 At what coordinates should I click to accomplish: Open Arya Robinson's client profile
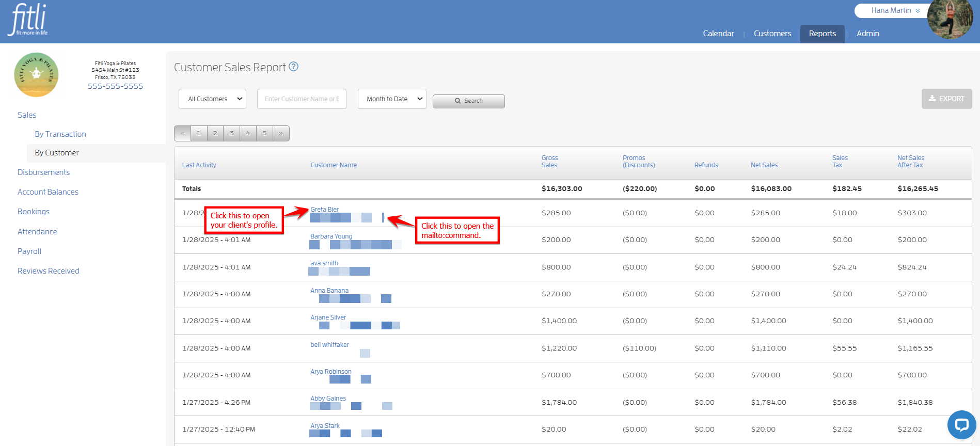pyautogui.click(x=330, y=372)
